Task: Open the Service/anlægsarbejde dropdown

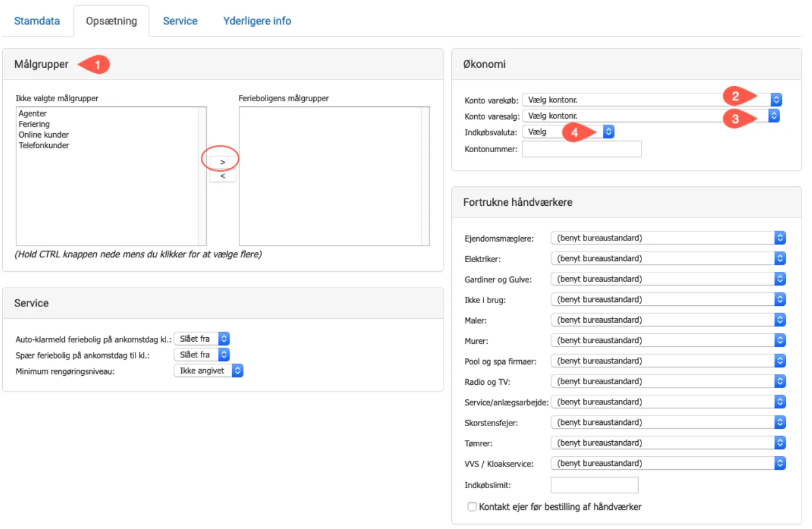Action: [668, 402]
